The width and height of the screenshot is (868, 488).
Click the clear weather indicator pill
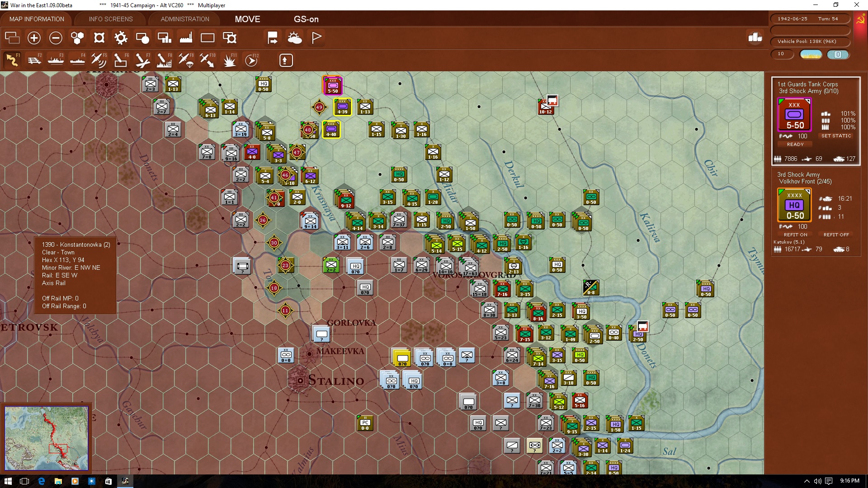811,54
